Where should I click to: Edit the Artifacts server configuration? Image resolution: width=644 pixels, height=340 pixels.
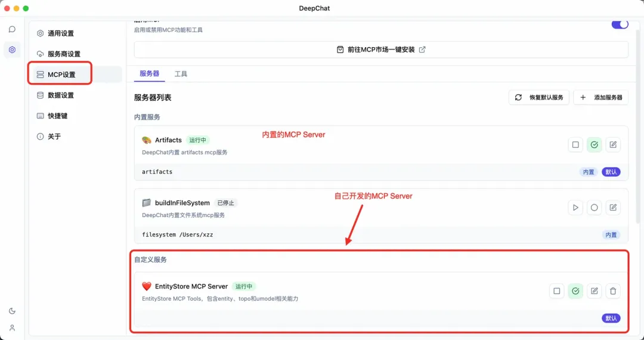click(x=612, y=144)
